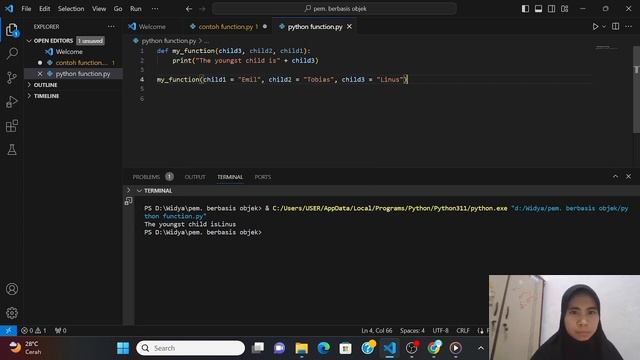Screen dimensions: 640x360
Task: Go forward with the navigation arrow
Action: pyautogui.click(x=202, y=9)
